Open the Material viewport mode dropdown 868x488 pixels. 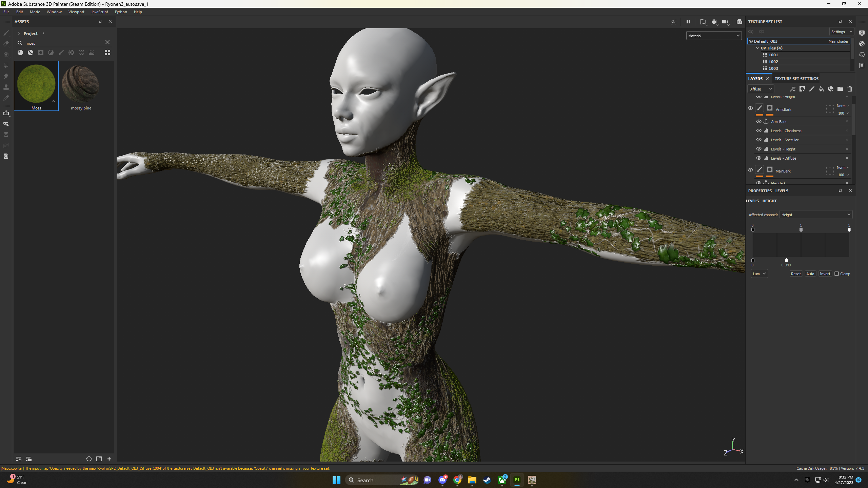click(714, 36)
